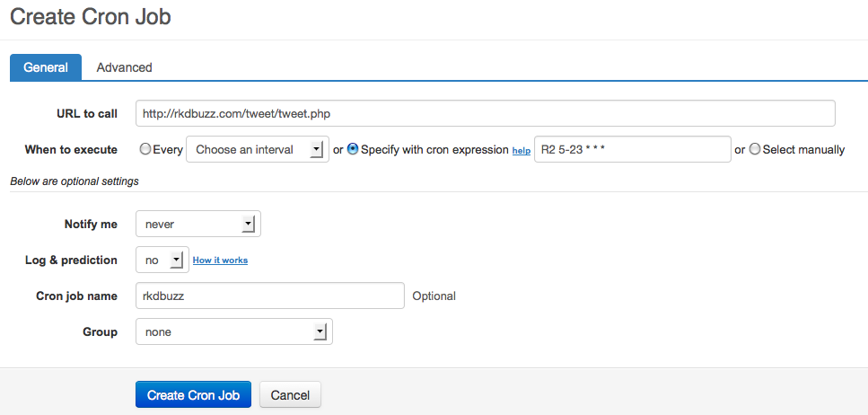Click the Cron job name field
Viewport: 868px width, 415px height.
(x=269, y=296)
